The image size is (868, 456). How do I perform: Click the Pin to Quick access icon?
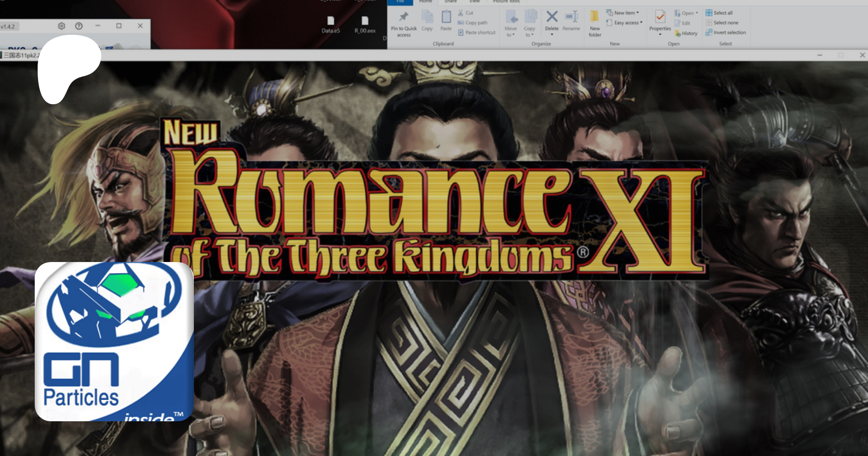pyautogui.click(x=404, y=17)
